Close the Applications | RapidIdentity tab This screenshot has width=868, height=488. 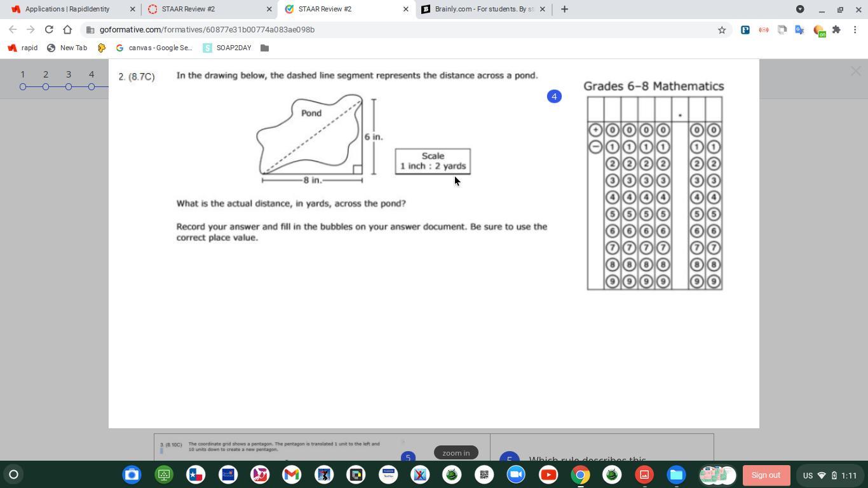(132, 9)
